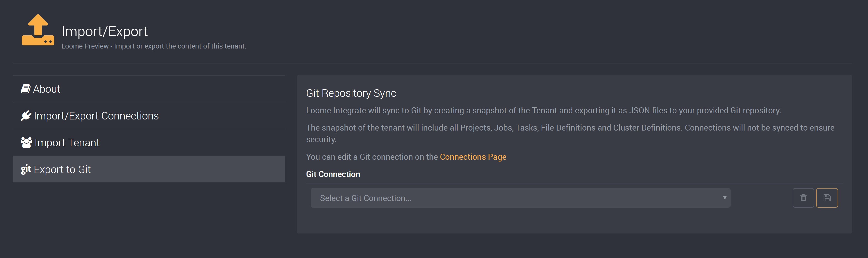Click the Git Repository Sync heading
The image size is (868, 258).
point(351,93)
